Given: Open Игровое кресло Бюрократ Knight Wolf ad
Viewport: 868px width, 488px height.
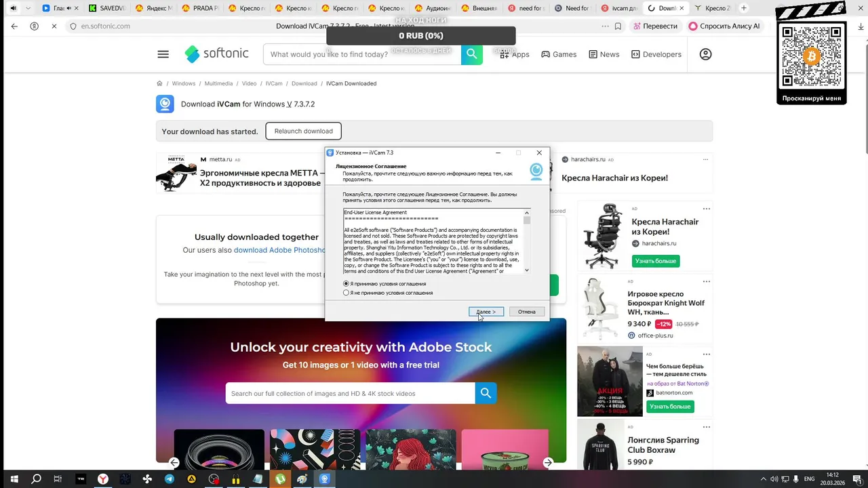Looking at the screenshot, I should point(666,303).
